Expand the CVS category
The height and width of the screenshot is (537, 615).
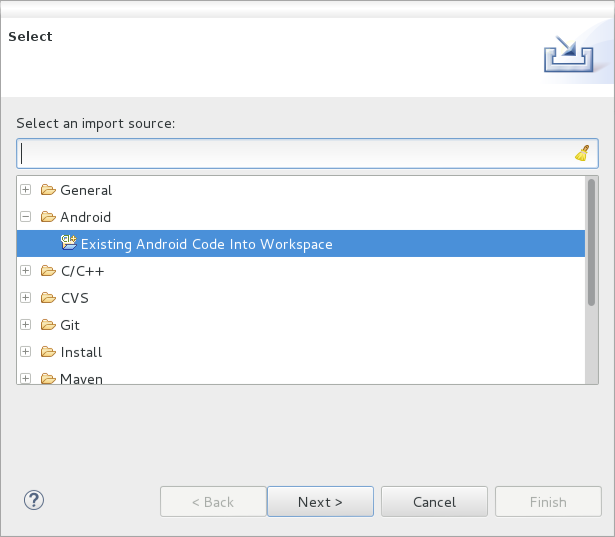click(x=25, y=298)
